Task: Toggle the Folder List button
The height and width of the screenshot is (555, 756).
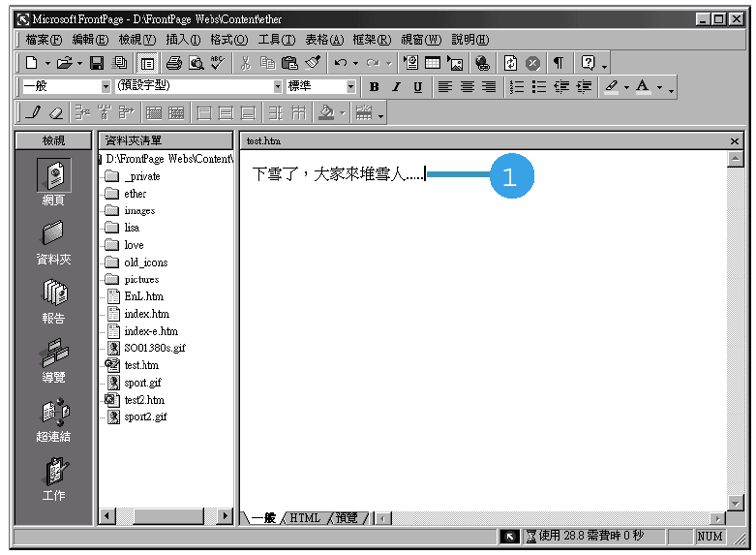Action: point(147,63)
